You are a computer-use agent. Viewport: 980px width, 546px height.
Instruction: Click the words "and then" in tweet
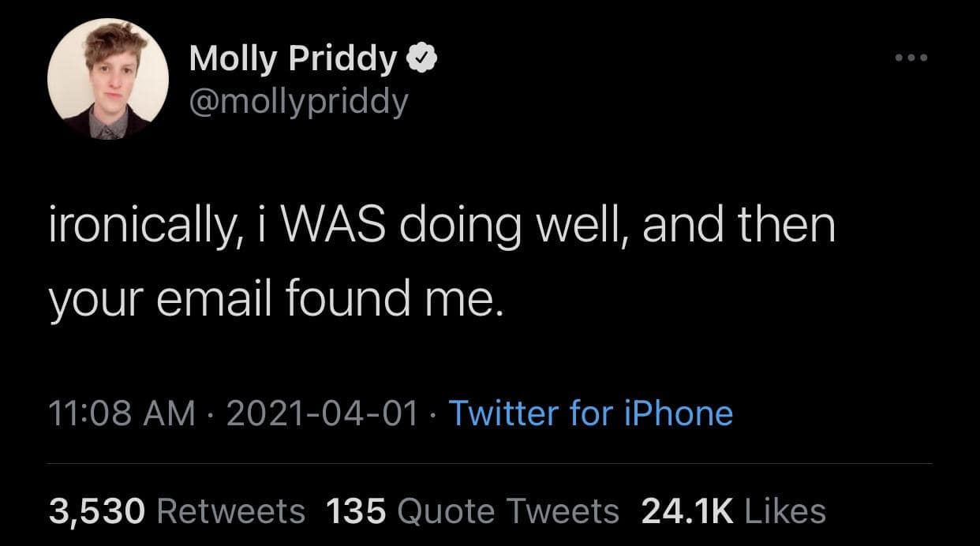[739, 225]
